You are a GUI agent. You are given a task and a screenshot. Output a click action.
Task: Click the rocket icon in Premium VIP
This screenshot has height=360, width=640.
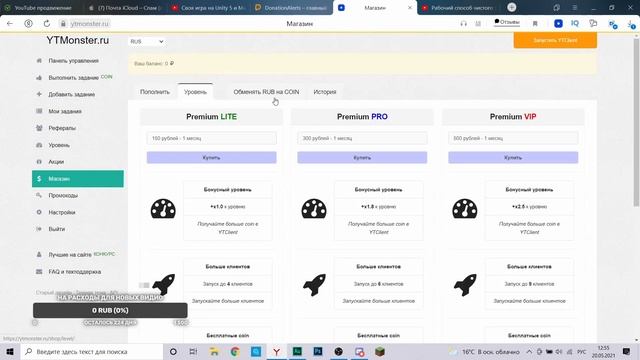point(465,284)
